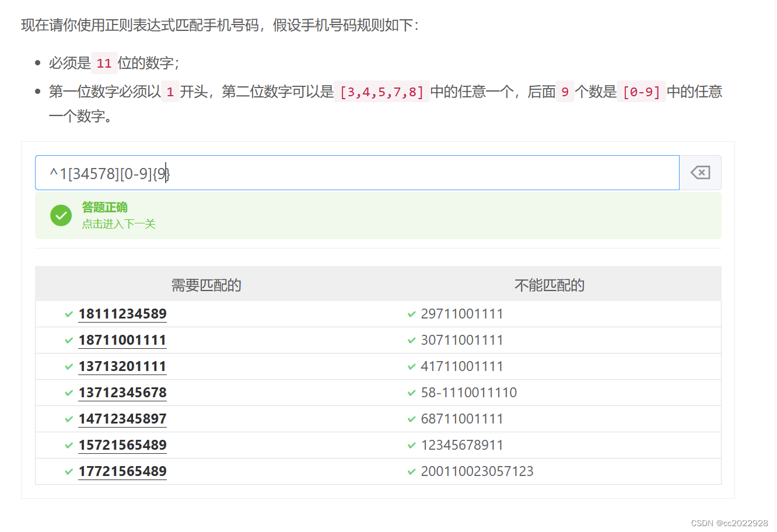Click check mark beside 18111234589
This screenshot has height=532, width=777.
tap(69, 314)
